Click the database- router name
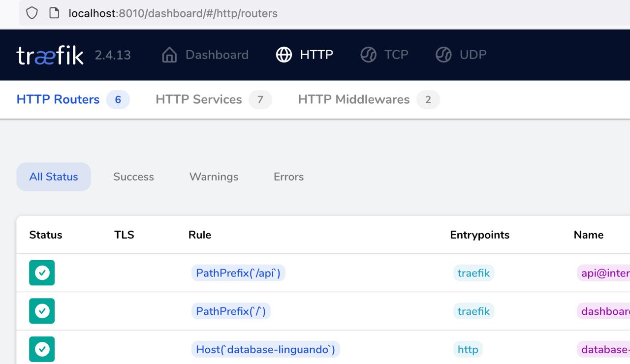Image resolution: width=630 pixels, height=364 pixels. tap(603, 350)
